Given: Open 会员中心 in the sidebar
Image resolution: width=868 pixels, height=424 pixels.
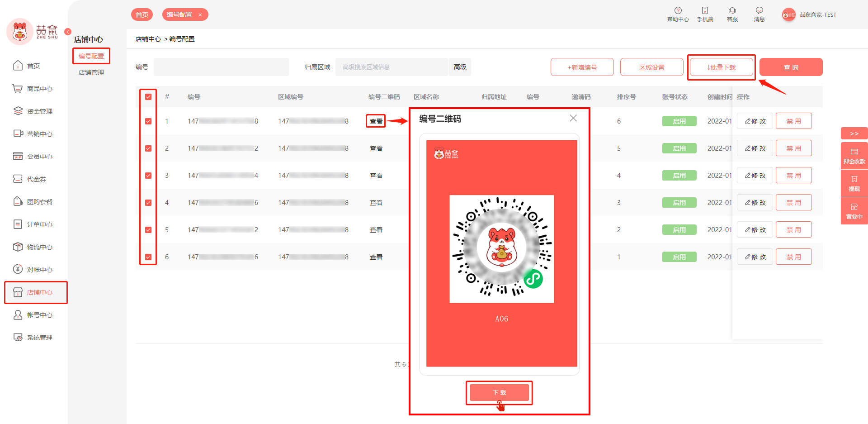Looking at the screenshot, I should coord(33,157).
